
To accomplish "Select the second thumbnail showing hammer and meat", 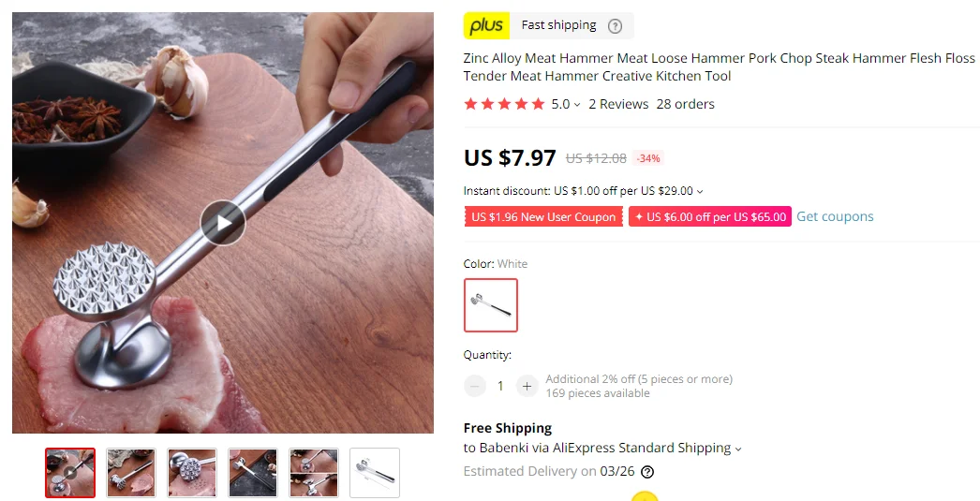I will coord(131,473).
